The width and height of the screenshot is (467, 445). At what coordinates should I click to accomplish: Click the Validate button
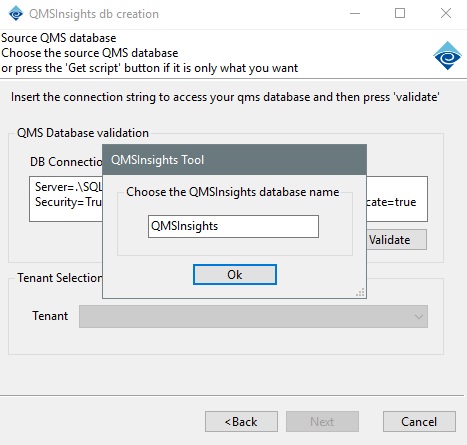[397, 240]
